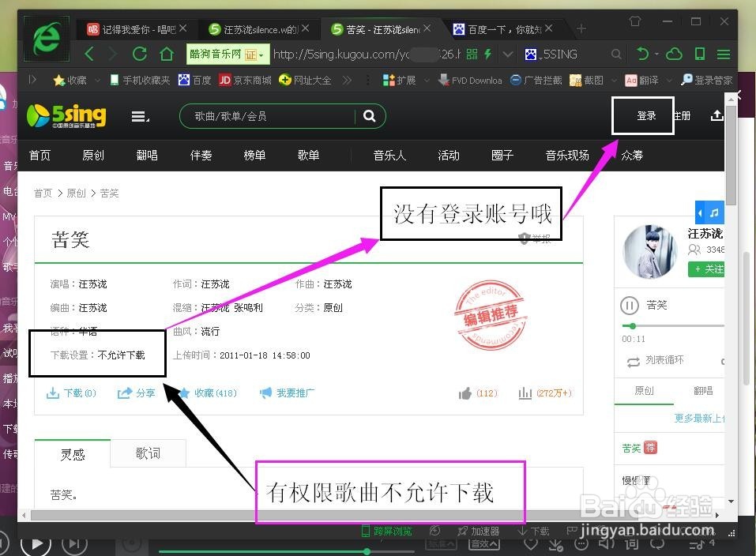Open dropdown arrow next to 收藏
Screen dimensions: 756x556
[97, 81]
